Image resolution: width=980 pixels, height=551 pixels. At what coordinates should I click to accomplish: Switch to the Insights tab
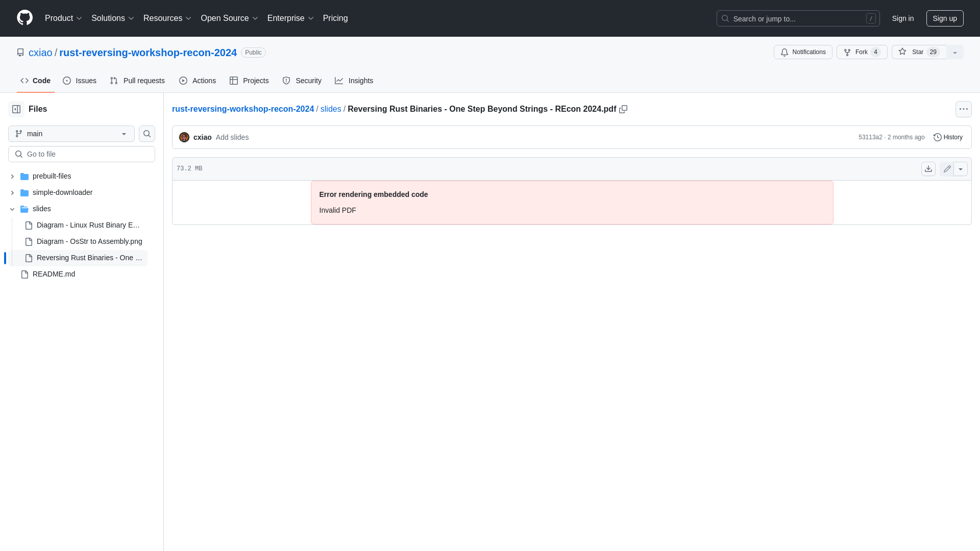tap(354, 81)
